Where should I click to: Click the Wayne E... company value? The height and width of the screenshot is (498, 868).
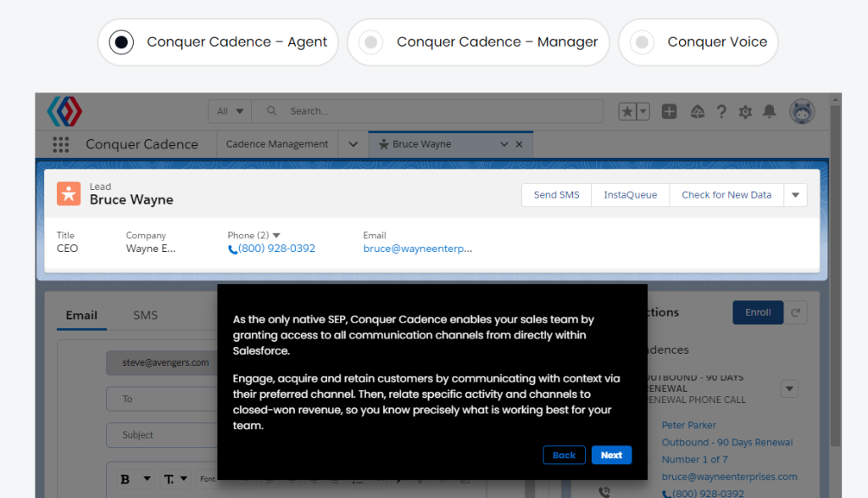(151, 249)
